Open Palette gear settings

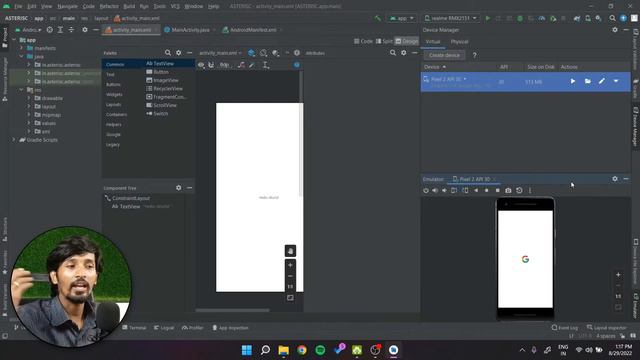click(x=178, y=53)
